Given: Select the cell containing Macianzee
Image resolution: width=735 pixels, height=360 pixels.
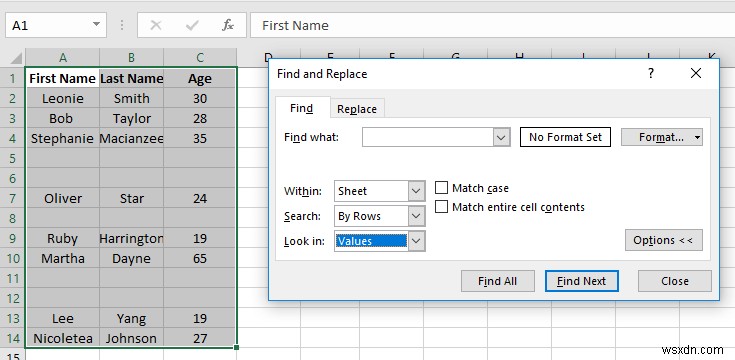Looking at the screenshot, I should 132,138.
